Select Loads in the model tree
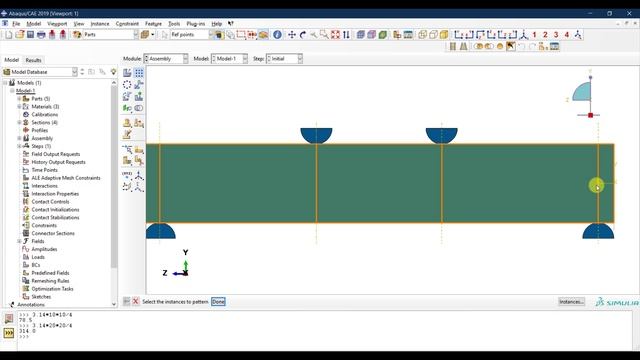 pos(38,257)
